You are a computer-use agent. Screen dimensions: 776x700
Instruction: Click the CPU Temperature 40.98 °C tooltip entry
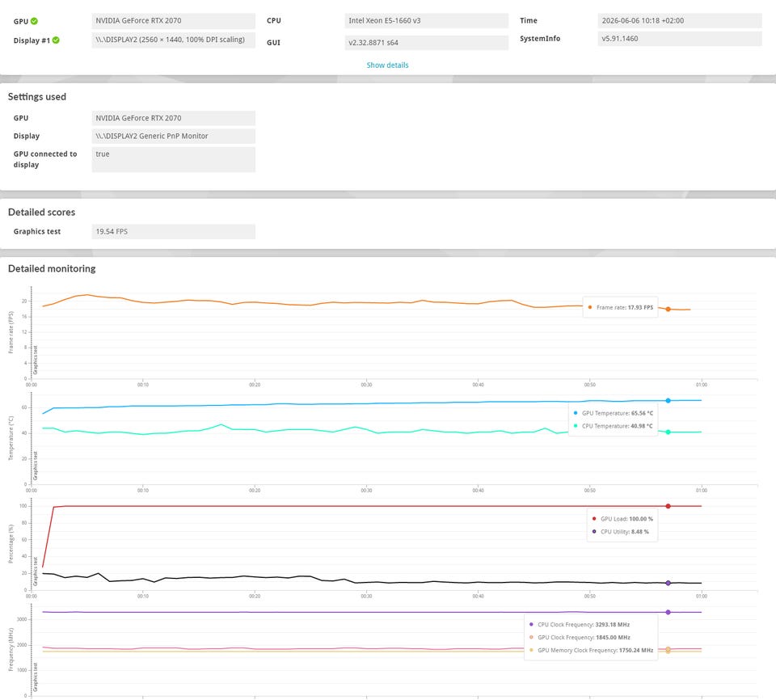[614, 426]
